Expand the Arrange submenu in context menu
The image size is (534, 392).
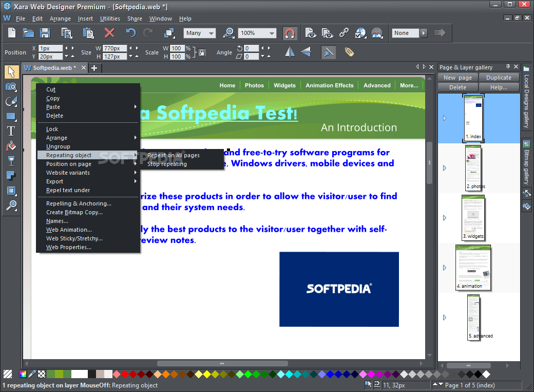(88, 138)
